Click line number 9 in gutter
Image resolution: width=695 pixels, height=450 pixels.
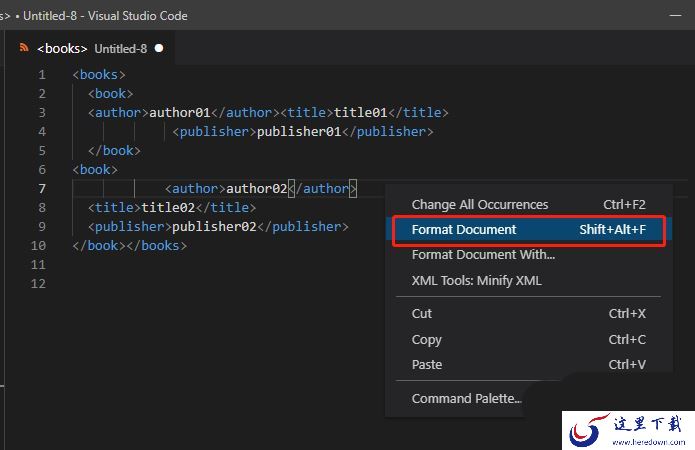click(42, 227)
